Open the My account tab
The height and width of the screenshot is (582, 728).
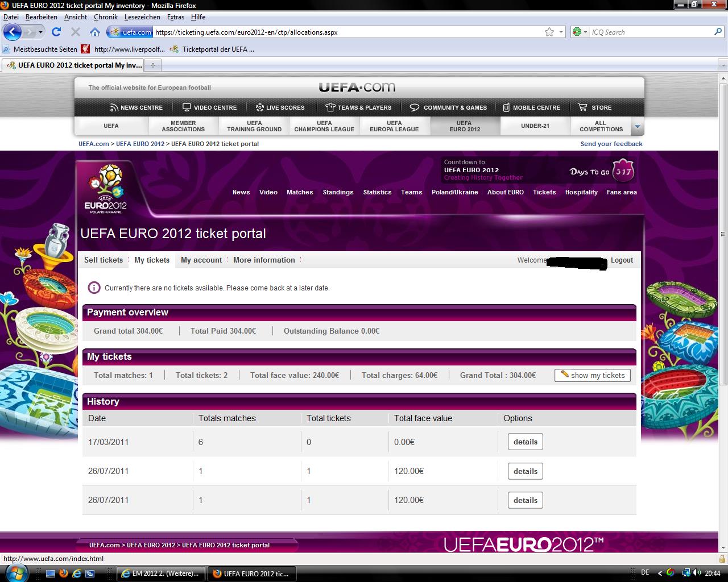(201, 260)
